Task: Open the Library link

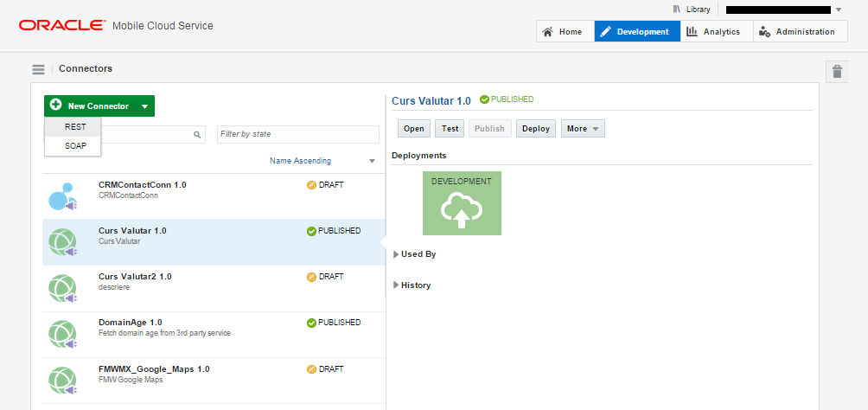Action: (x=692, y=10)
